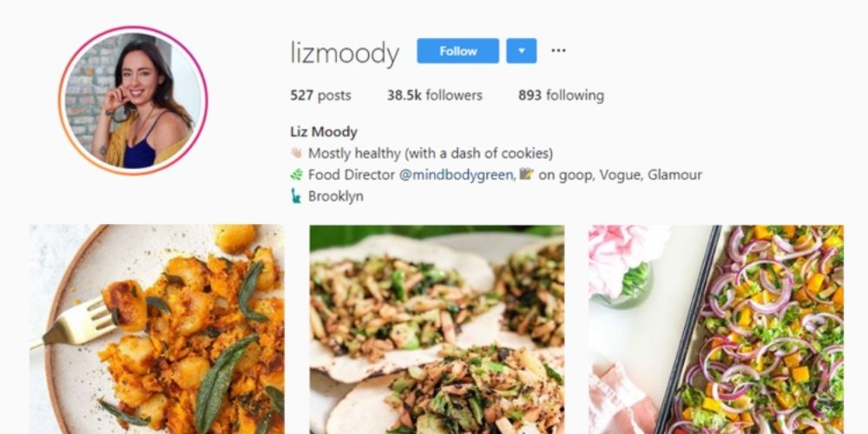Click the lizmoody username heading
This screenshot has width=868, height=434.
pyautogui.click(x=345, y=53)
